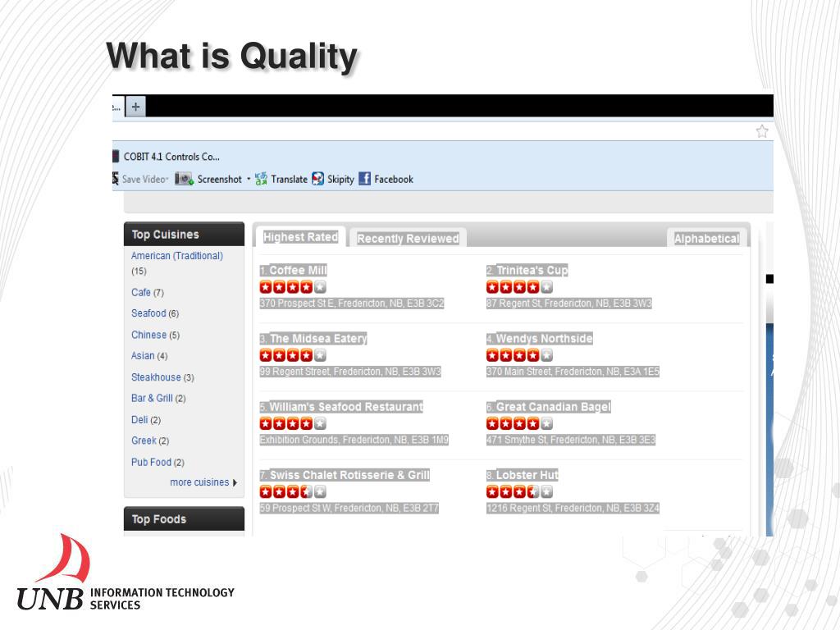This screenshot has width=840, height=630.
Task: Click Trinitea's Cup star rating
Action: pos(519,286)
